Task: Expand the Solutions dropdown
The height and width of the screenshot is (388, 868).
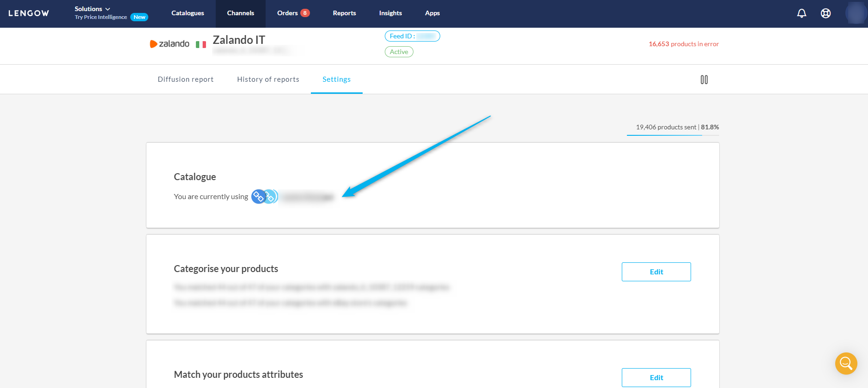Action: coord(92,9)
